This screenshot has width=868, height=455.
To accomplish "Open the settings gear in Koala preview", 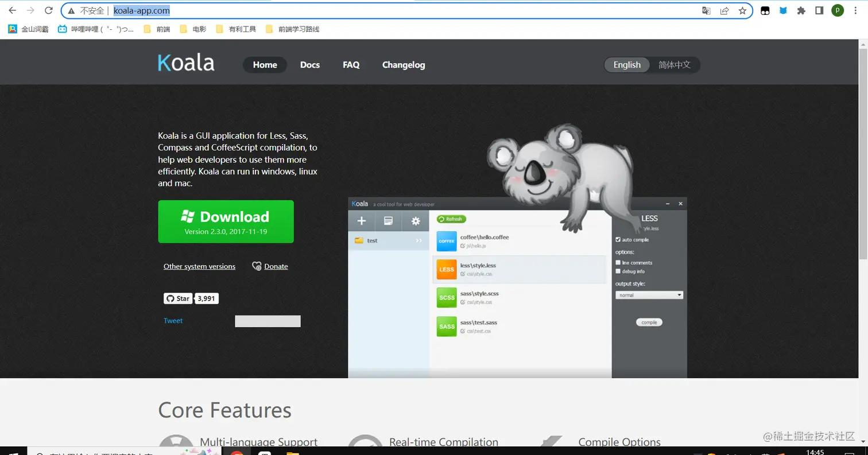I will [x=416, y=221].
